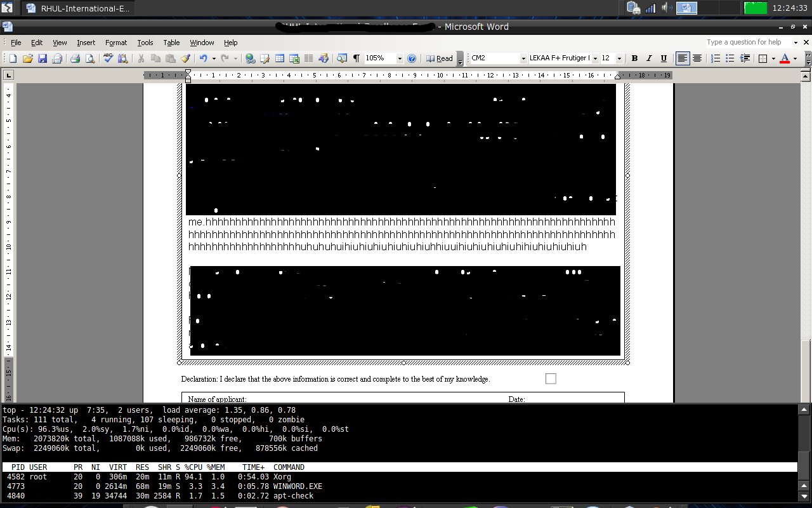
Task: Click the Format Painter brush icon
Action: (185, 58)
